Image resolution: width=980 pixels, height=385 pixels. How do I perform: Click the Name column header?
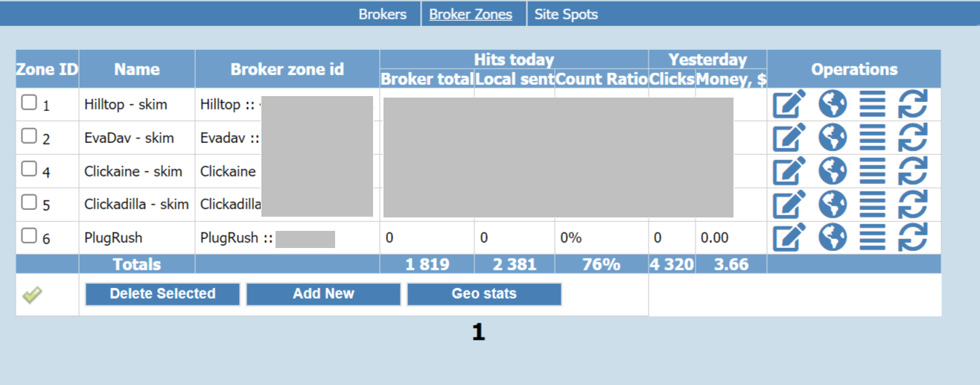click(x=137, y=69)
